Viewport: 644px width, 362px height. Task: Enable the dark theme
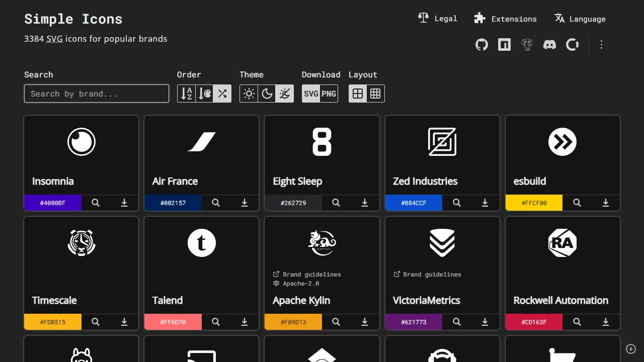point(267,94)
